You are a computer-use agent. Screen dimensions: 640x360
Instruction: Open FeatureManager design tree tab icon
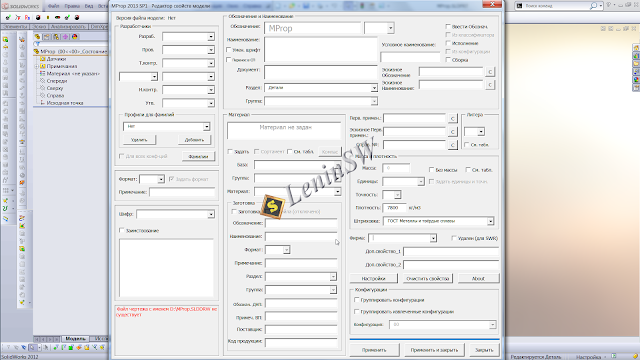(x=38, y=37)
